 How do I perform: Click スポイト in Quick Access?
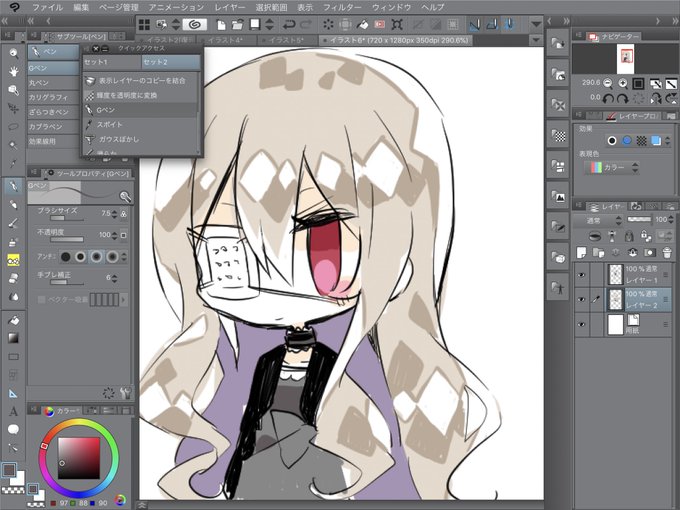(x=141, y=124)
